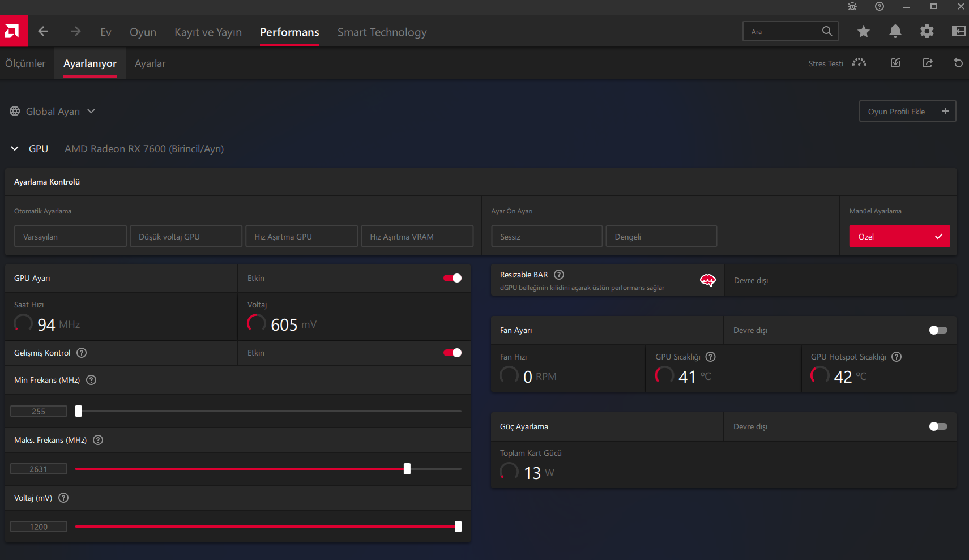Image resolution: width=969 pixels, height=560 pixels.
Task: Select the Özel manual tuning button
Action: 899,236
